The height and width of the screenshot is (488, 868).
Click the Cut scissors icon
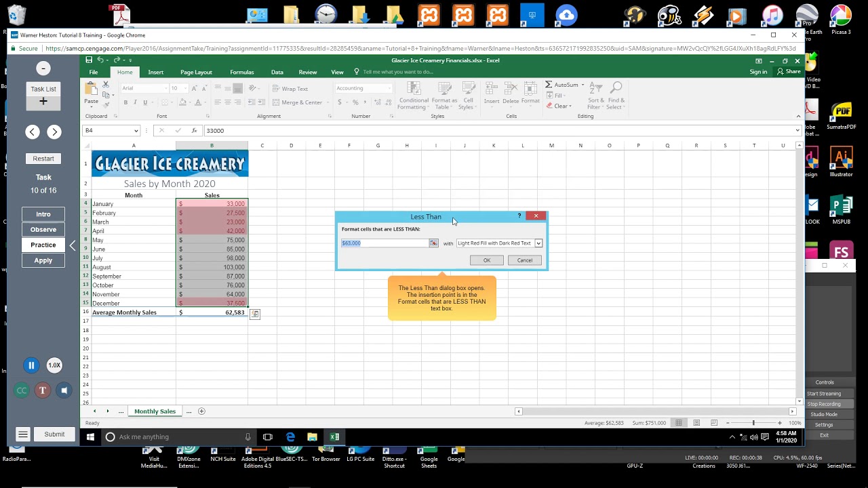[106, 85]
